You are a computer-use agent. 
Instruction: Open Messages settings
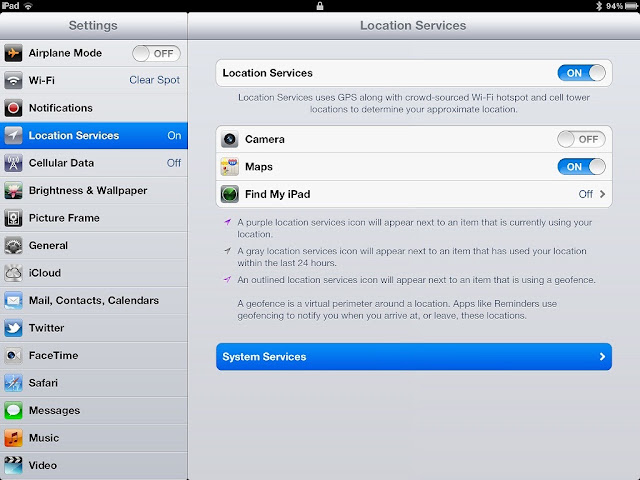coord(94,410)
